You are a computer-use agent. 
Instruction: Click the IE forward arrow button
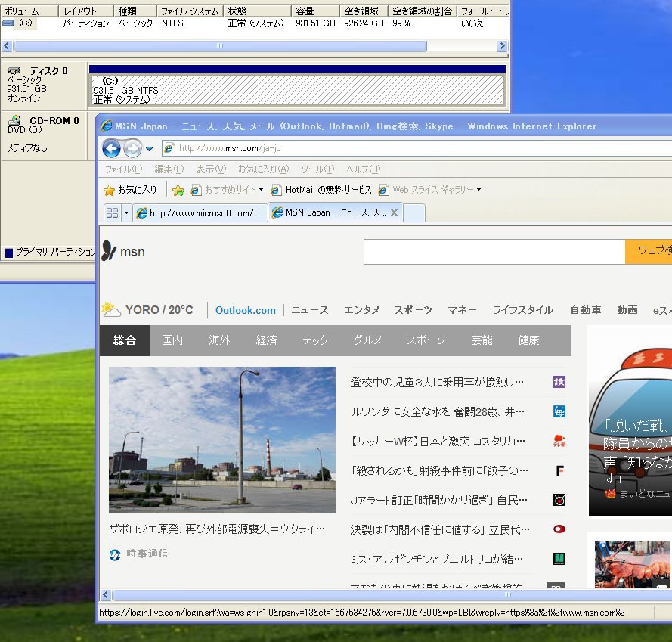click(x=132, y=149)
